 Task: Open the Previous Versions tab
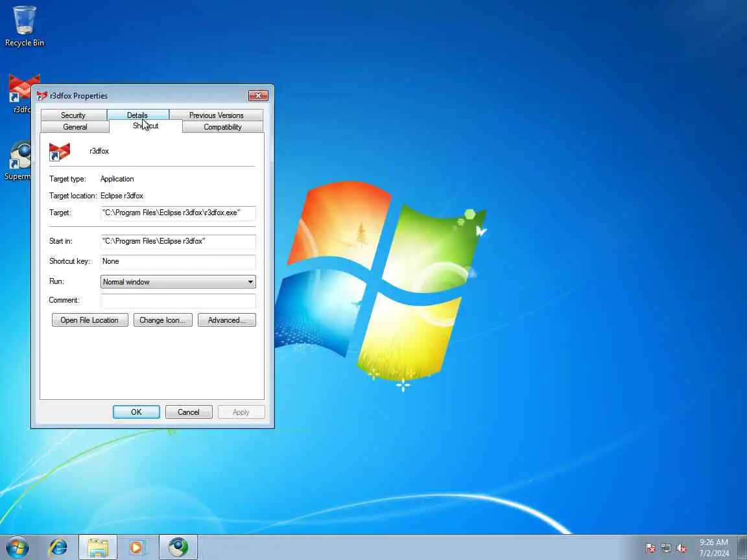click(x=217, y=115)
